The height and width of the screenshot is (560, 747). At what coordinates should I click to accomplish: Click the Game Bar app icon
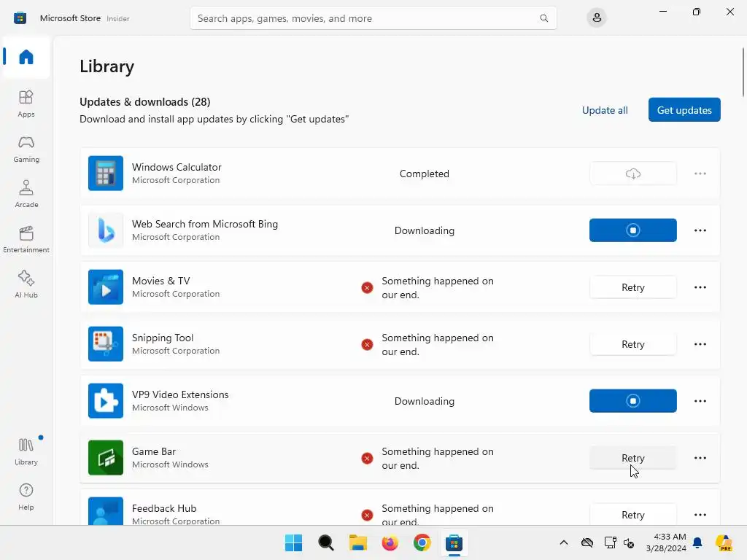pos(106,458)
